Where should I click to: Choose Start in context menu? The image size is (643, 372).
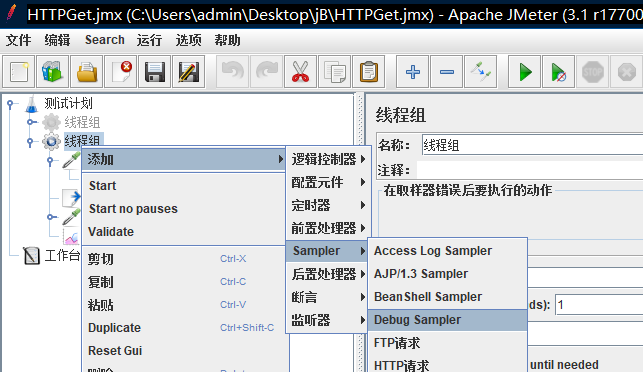coord(184,185)
